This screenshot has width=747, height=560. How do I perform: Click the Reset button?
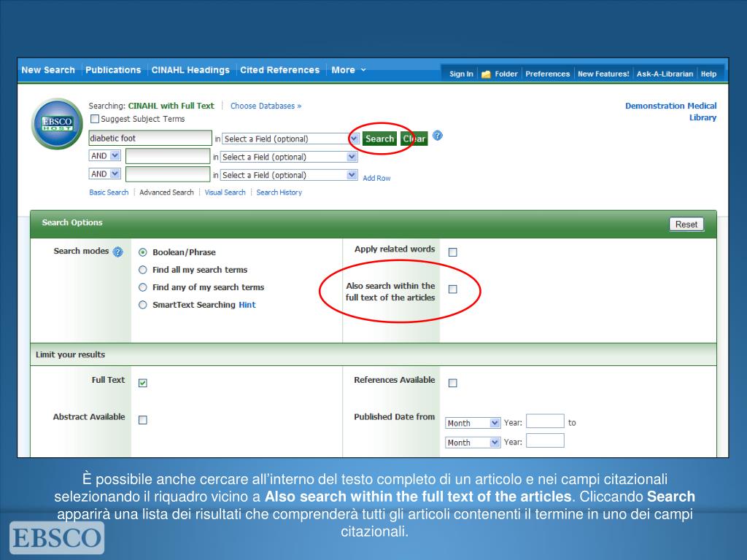click(x=686, y=225)
